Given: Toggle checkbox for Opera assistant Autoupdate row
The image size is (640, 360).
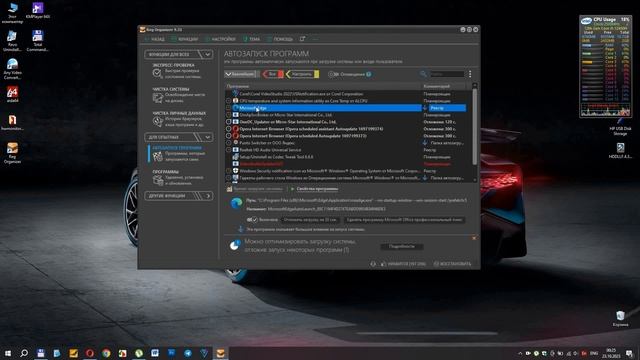Looking at the screenshot, I should pyautogui.click(x=229, y=129).
